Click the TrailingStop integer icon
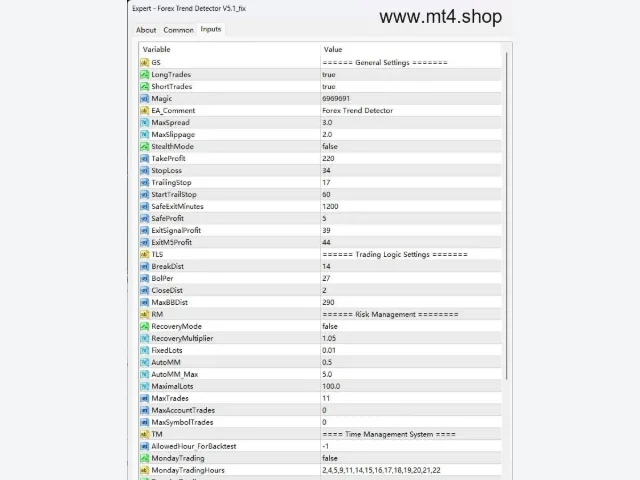This screenshot has width=640, height=480. (x=144, y=182)
